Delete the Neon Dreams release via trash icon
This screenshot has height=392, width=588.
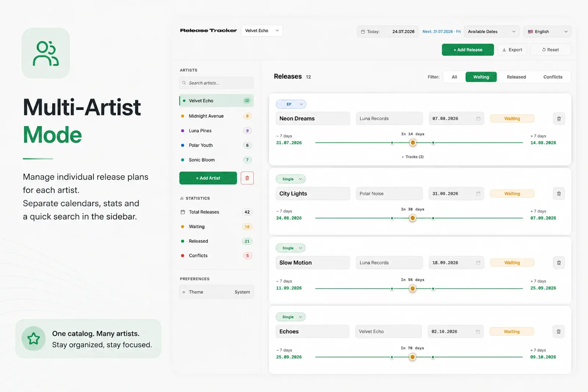[x=559, y=119]
